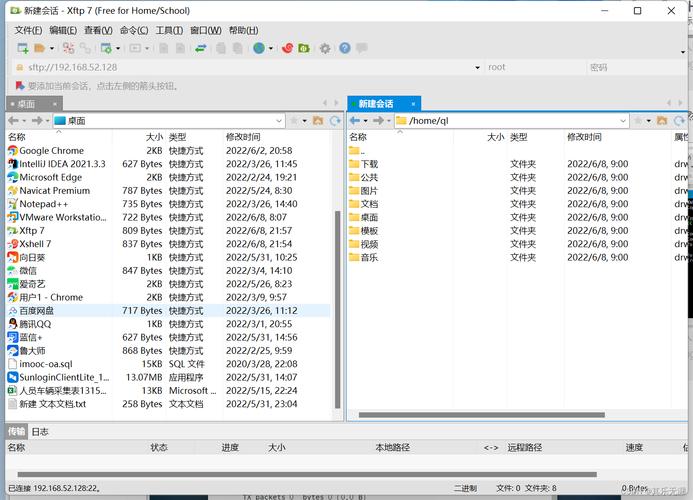Click the synchronize transfer arrows icon

tap(201, 48)
